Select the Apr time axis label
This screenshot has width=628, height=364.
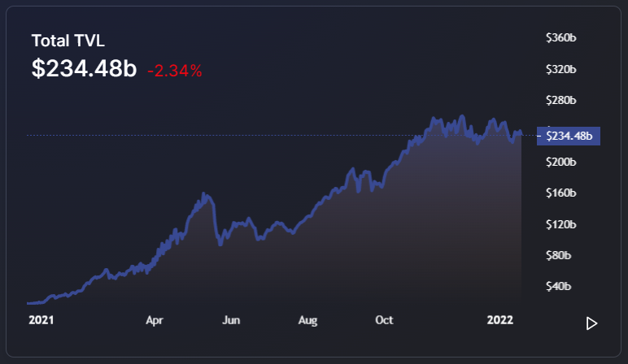(155, 320)
